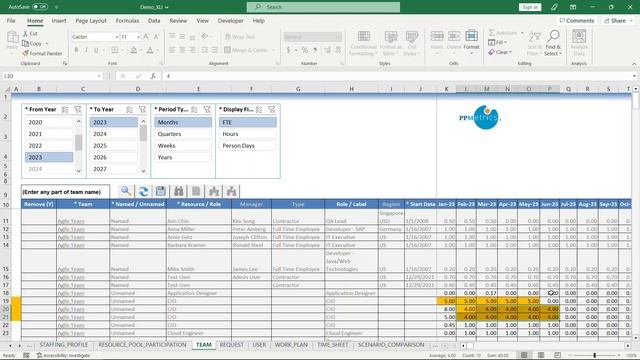This screenshot has width=640, height=360.
Task: Open the Developer ribbon tab
Action: click(x=230, y=20)
